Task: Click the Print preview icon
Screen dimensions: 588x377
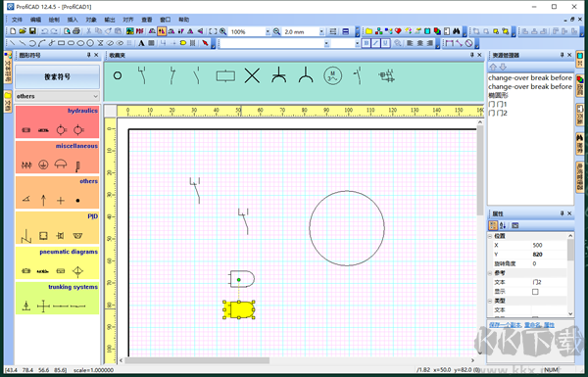Action: click(67, 31)
